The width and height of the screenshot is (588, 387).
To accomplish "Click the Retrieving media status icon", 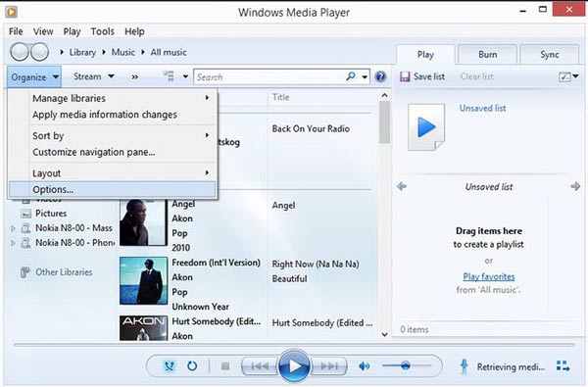I will pyautogui.click(x=464, y=366).
